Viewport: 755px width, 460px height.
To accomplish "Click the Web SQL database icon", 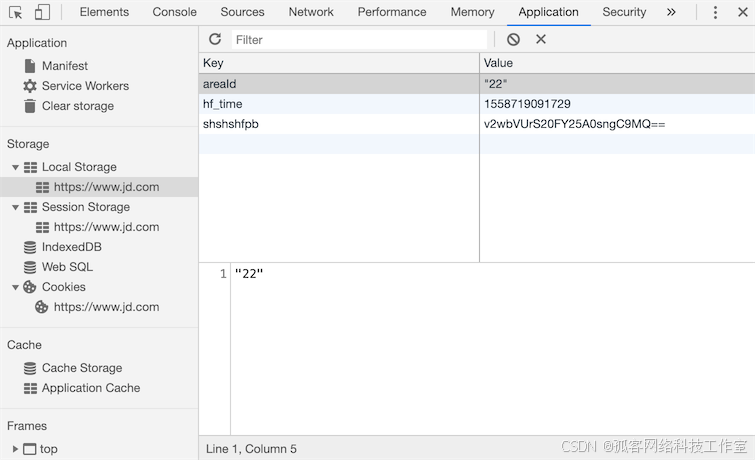I will (30, 267).
